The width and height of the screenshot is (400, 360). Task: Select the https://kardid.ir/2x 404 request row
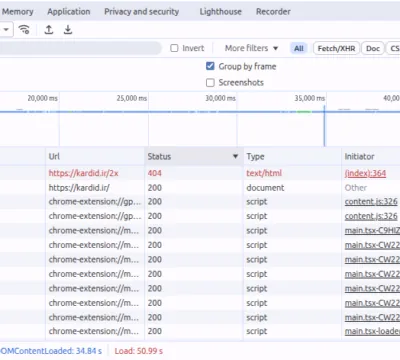tap(200, 173)
